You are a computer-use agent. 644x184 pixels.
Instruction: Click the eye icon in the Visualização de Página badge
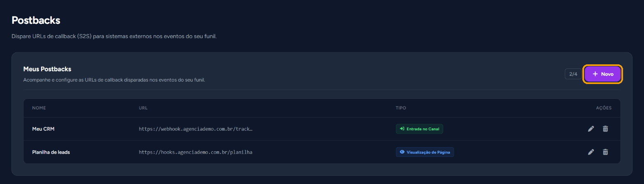(402, 152)
